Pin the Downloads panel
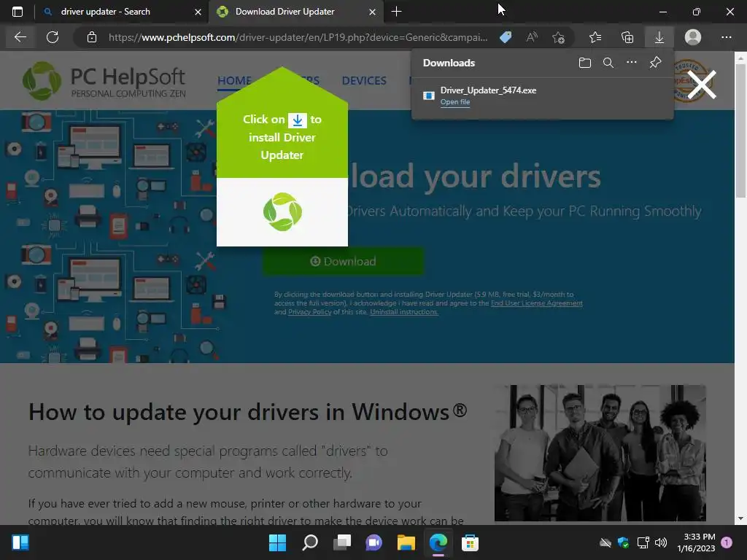The width and height of the screenshot is (747, 560). (x=656, y=63)
